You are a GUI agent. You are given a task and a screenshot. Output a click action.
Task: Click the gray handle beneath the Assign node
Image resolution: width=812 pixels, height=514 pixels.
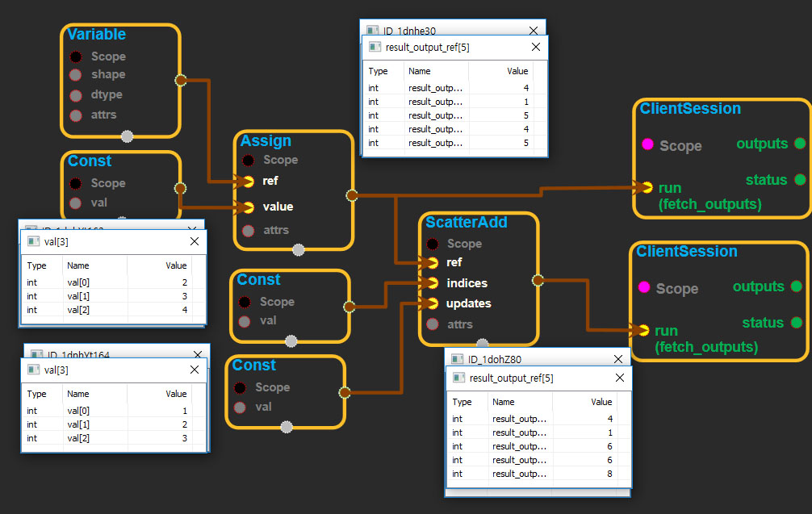tap(298, 249)
